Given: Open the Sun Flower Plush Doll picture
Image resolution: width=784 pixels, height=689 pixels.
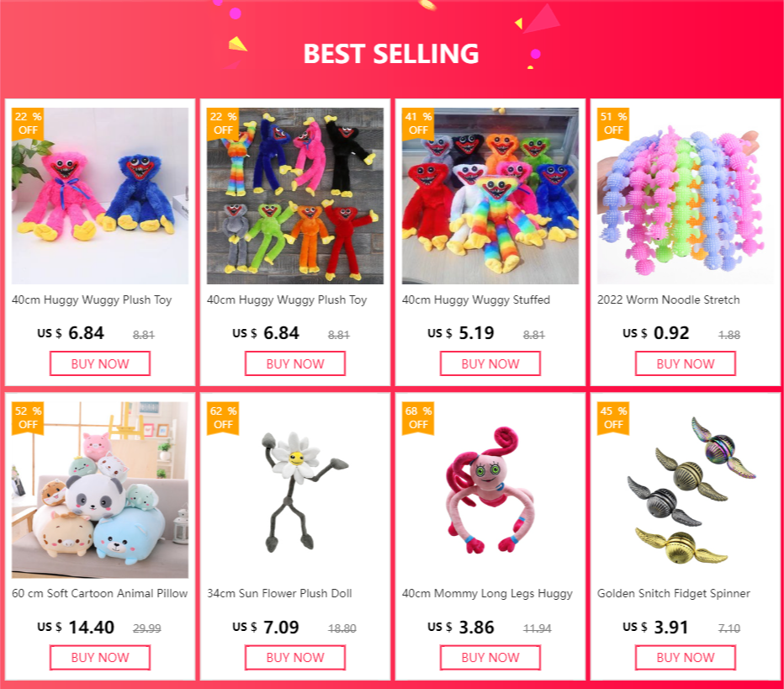Looking at the screenshot, I should (295, 490).
